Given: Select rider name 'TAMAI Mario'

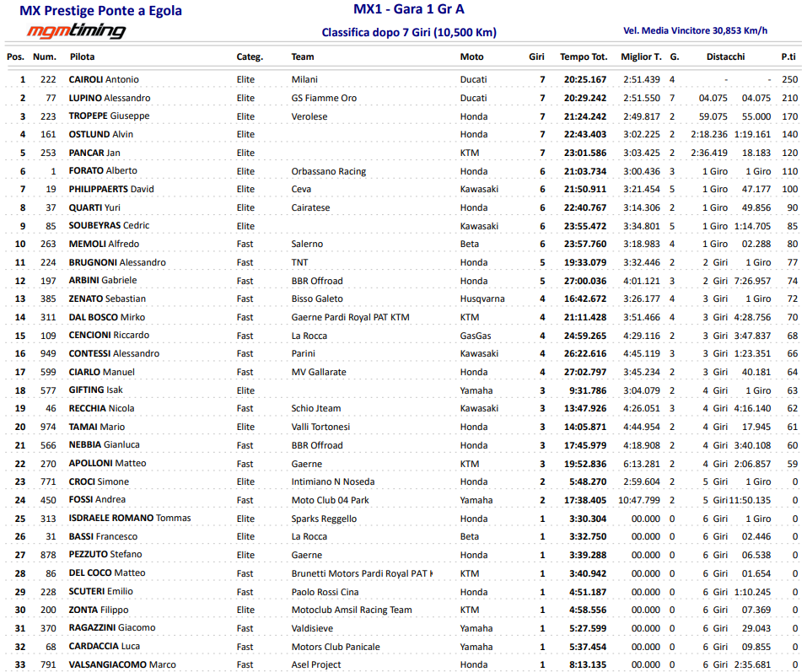Looking at the screenshot, I should (x=97, y=427).
